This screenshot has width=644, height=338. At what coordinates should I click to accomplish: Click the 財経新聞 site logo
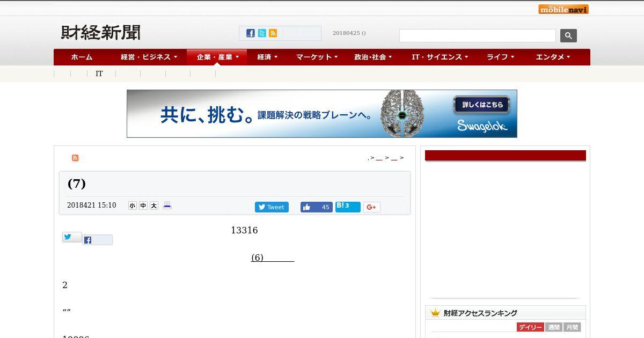[100, 33]
